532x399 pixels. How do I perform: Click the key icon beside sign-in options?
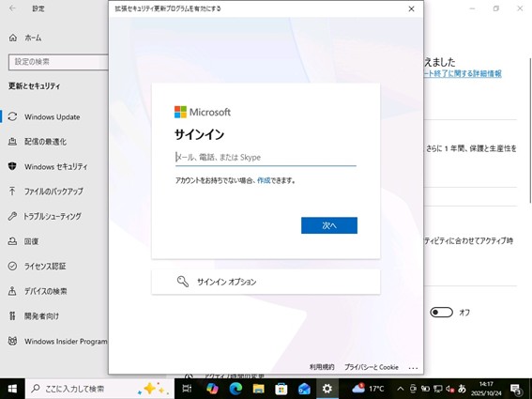pos(183,282)
